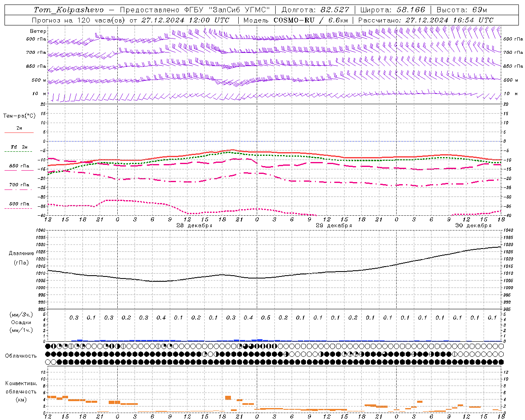This screenshot has width=525, height=420.
Task: Click the Ветер panel label
Action: 38,31
